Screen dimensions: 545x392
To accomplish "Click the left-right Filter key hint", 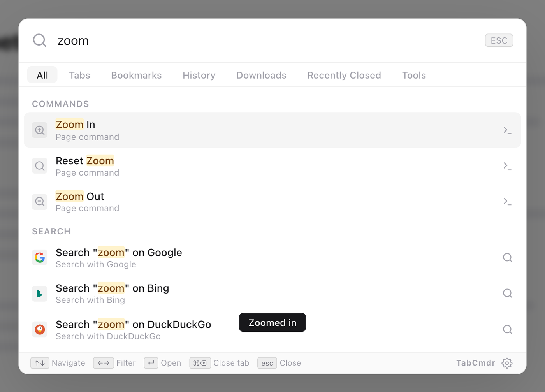I will pyautogui.click(x=104, y=363).
